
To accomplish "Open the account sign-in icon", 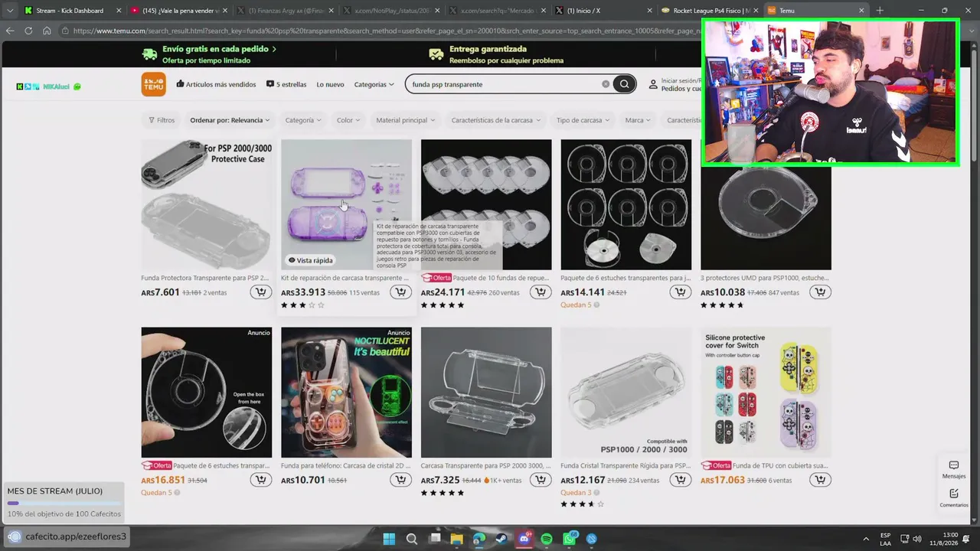I will point(653,84).
